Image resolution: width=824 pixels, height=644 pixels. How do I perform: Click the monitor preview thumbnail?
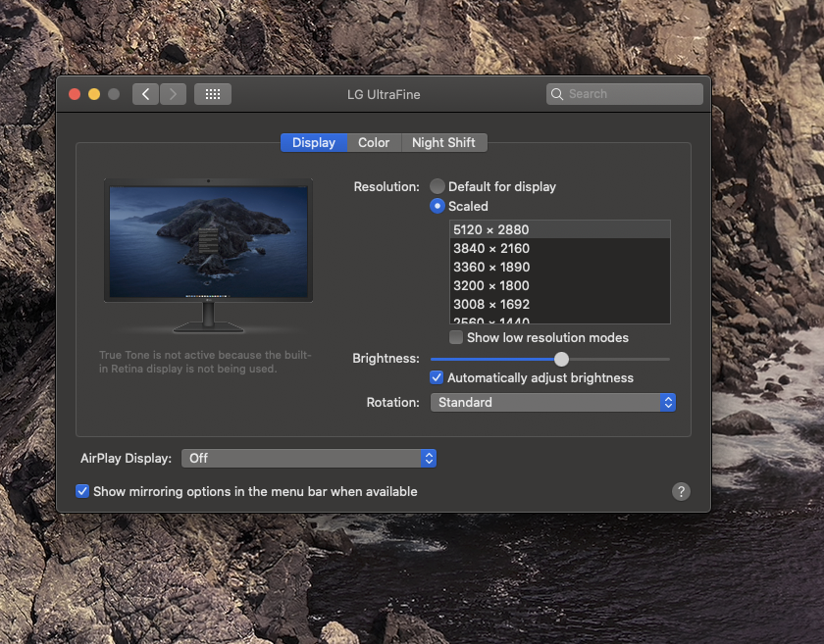click(x=208, y=255)
